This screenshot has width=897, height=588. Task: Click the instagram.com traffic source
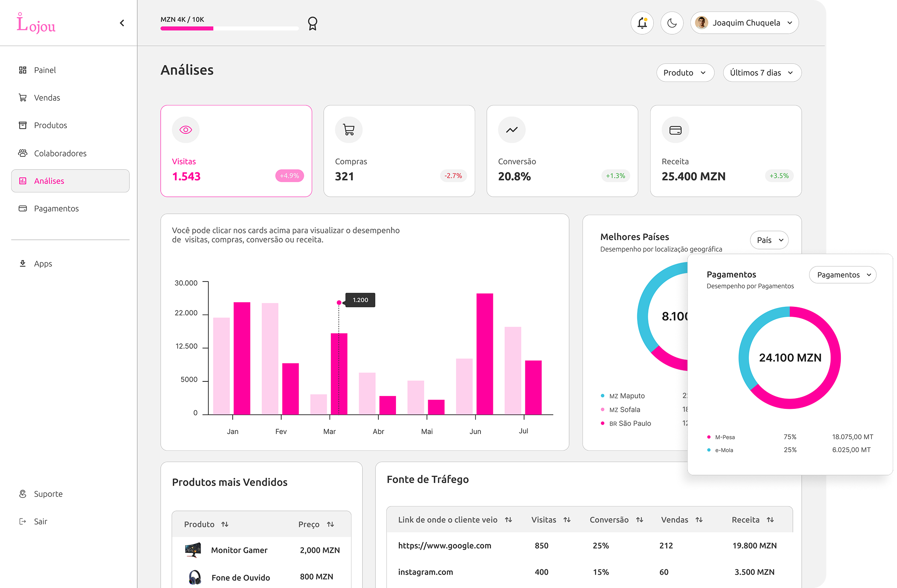(425, 572)
